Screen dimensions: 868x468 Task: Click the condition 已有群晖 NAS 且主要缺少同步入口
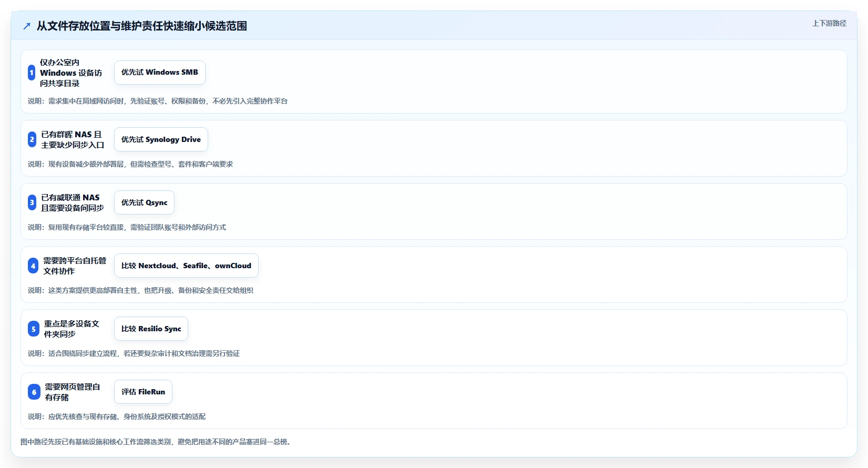[x=73, y=139]
